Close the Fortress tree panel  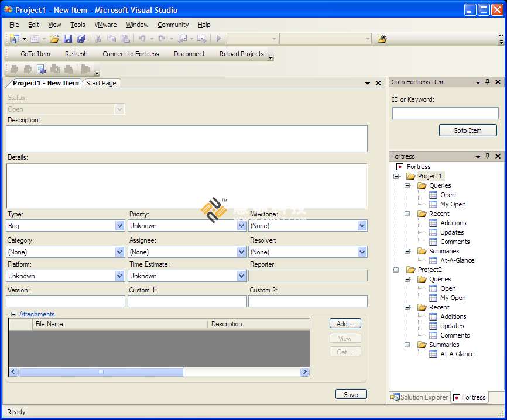tap(498, 156)
